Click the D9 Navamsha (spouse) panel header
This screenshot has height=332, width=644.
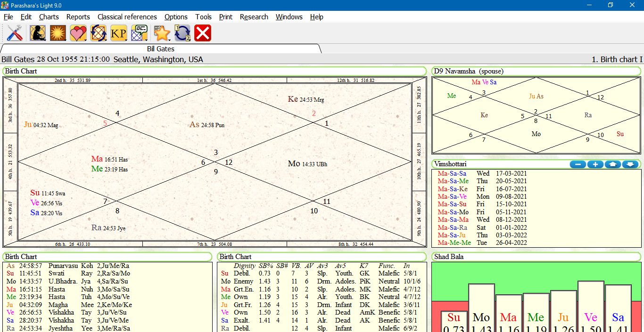[x=536, y=71]
